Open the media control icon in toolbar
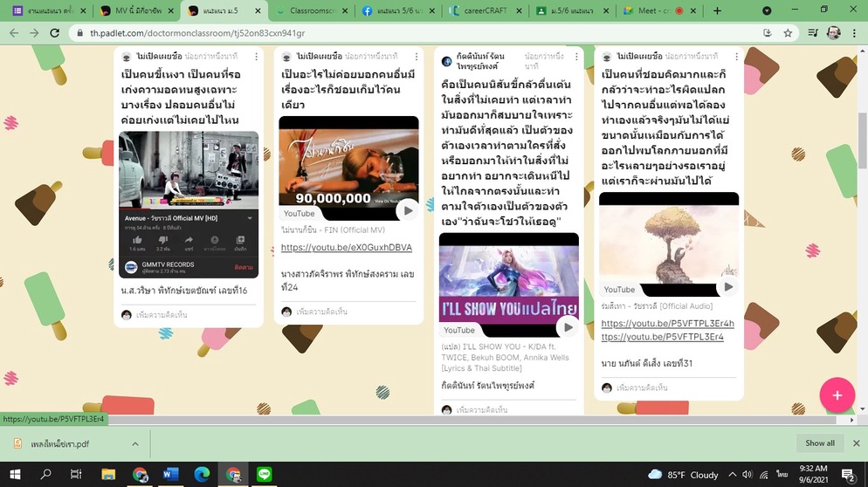 813,33
